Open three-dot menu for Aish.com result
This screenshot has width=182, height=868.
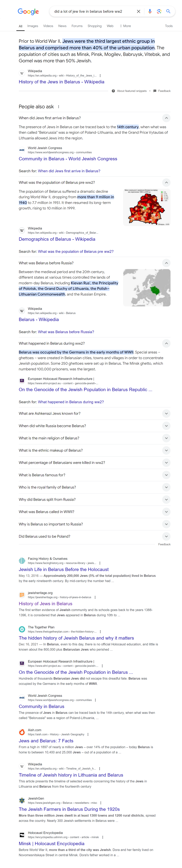[88, 734]
